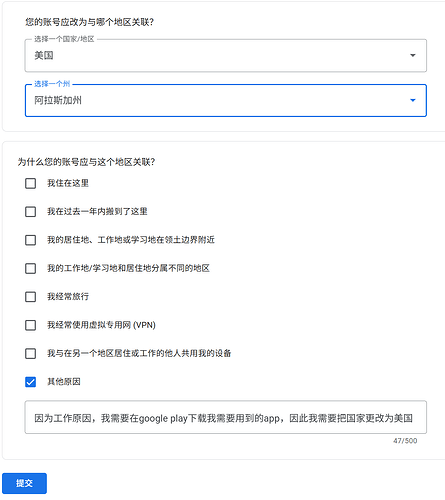
Task: Click the blue arrow icon in the state dropdown
Action: point(413,100)
